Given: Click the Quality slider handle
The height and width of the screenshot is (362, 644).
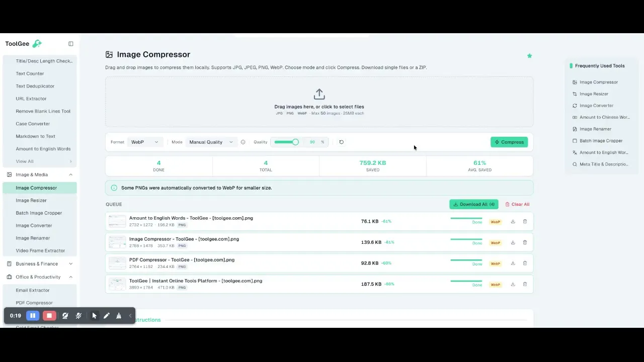Looking at the screenshot, I should click(295, 142).
